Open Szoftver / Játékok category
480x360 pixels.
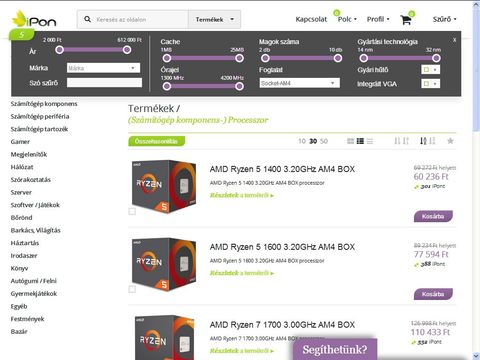coord(35,205)
